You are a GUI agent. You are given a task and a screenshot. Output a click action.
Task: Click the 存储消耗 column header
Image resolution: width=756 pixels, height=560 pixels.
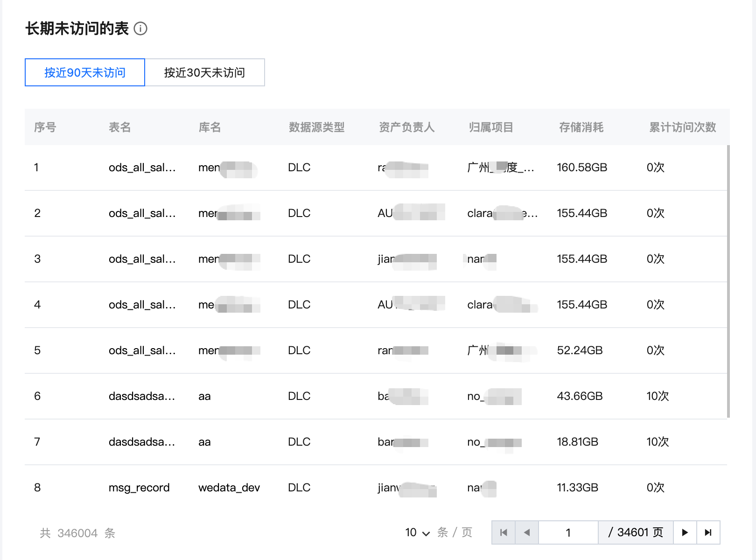coord(581,127)
